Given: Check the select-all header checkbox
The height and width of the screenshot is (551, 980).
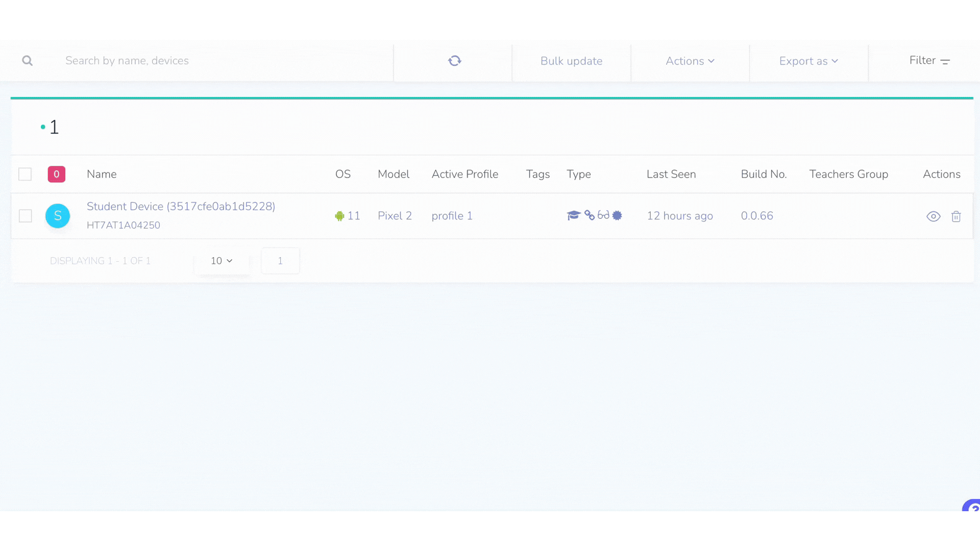Looking at the screenshot, I should coord(25,174).
